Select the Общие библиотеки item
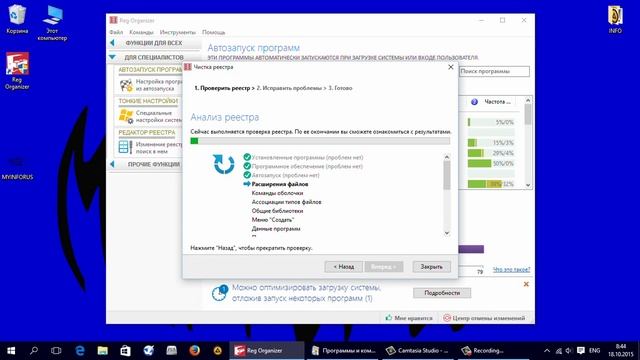Viewport: 640px width, 360px height. [x=277, y=211]
